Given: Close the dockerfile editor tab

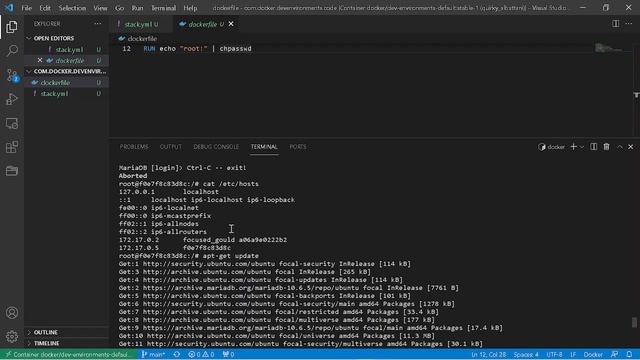Looking at the screenshot, I should 231,24.
